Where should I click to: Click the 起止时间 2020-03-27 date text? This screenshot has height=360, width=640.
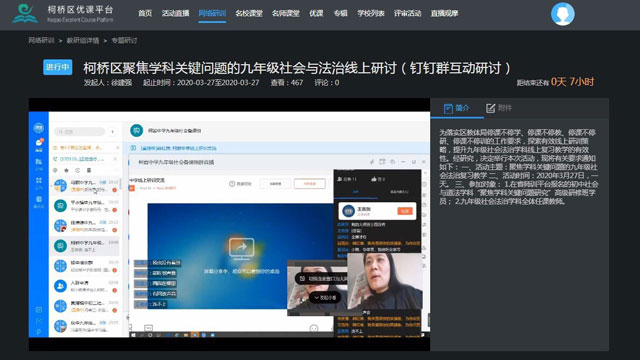click(201, 82)
